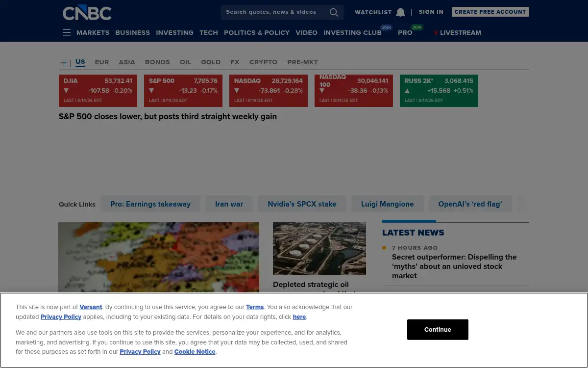This screenshot has height=368, width=588.
Task: Switch to the ASIA markets tab
Action: [127, 62]
